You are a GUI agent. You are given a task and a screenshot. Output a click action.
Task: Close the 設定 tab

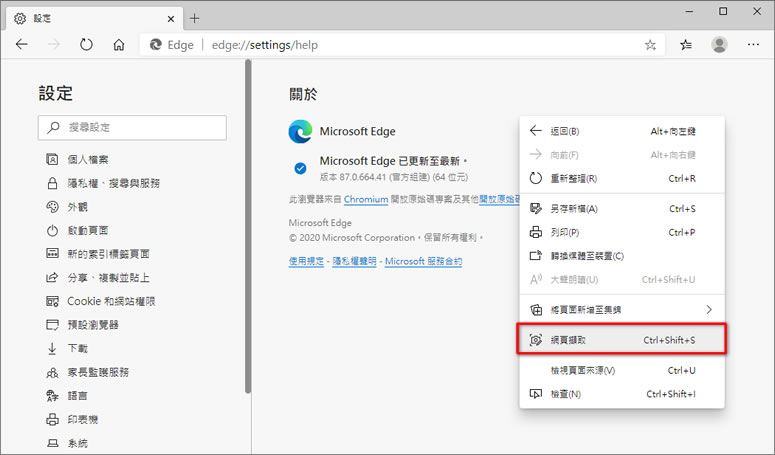(171, 19)
